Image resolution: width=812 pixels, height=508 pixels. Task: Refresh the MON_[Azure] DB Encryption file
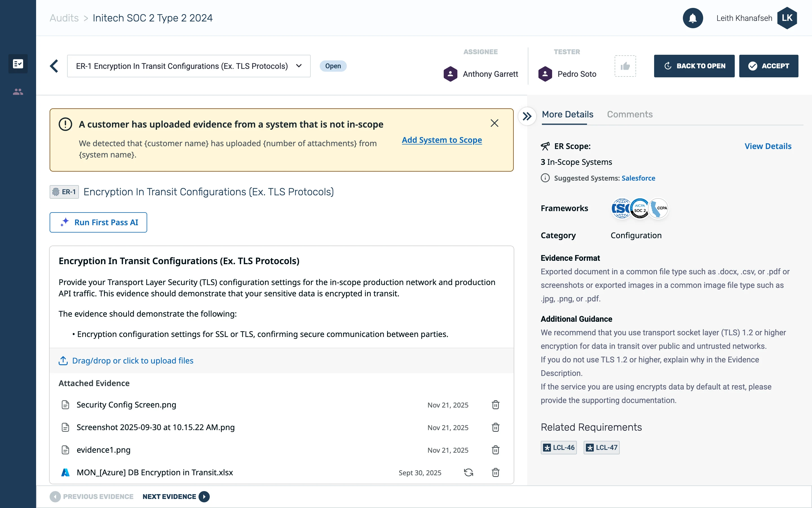468,472
